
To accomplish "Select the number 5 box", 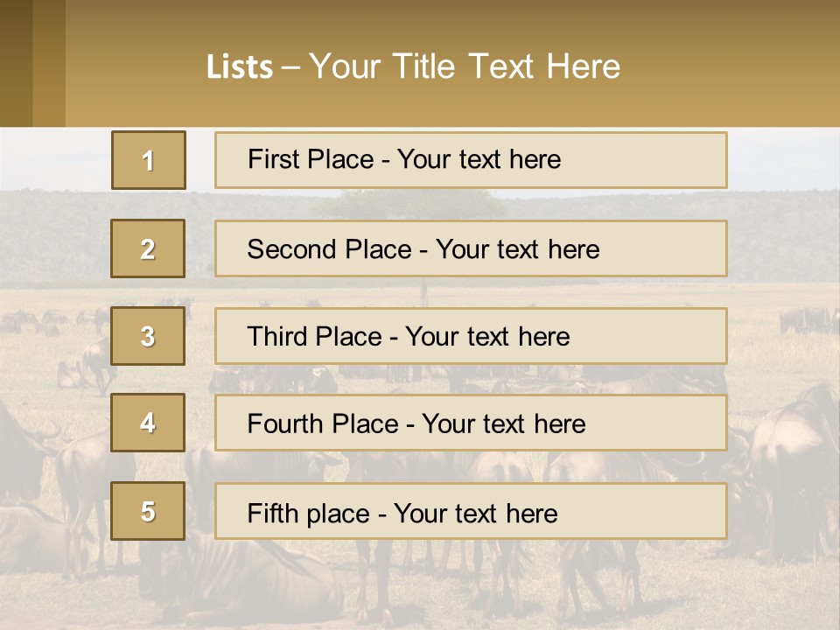I will pos(148,511).
